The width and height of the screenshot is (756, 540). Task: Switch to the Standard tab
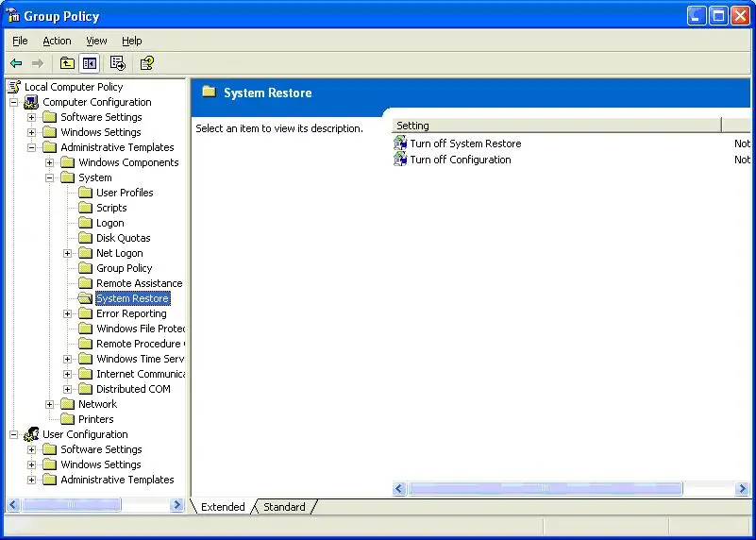click(x=284, y=507)
